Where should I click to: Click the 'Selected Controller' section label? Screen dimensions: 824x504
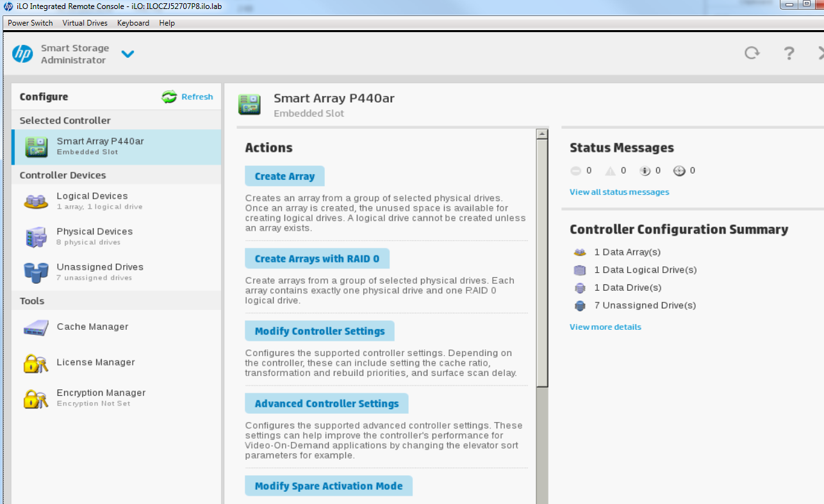click(x=65, y=120)
